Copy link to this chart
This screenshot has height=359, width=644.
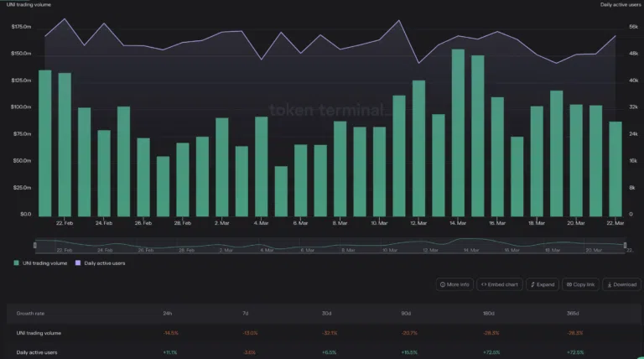[580, 284]
